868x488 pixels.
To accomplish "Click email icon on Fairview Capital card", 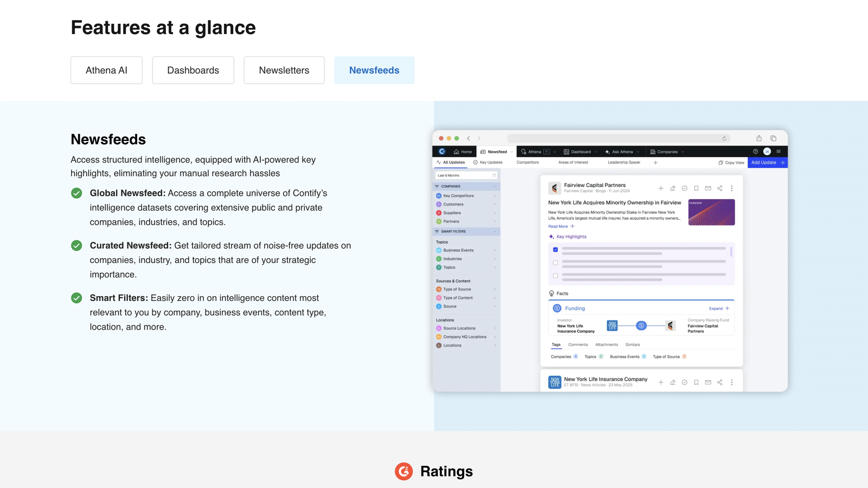I will pyautogui.click(x=708, y=188).
